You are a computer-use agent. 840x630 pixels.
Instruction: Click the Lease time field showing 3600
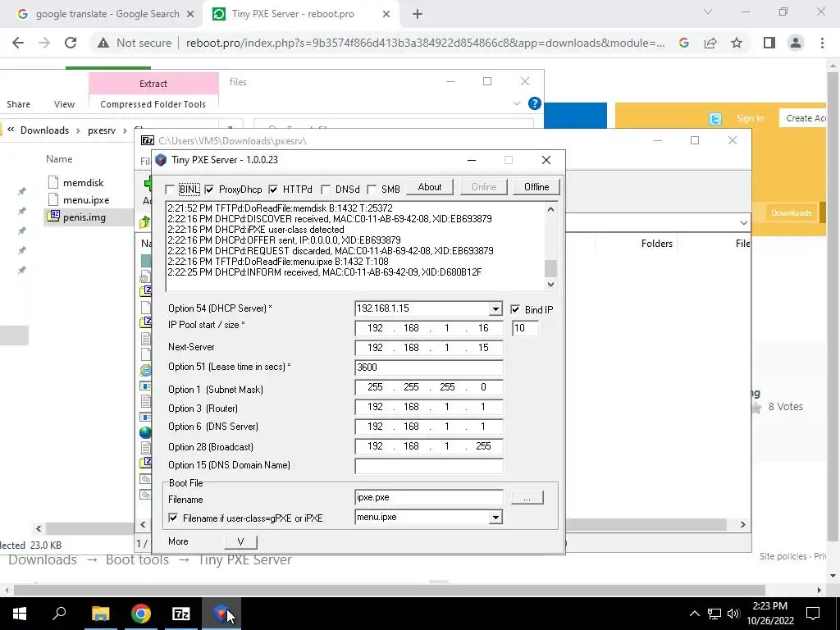click(x=428, y=367)
